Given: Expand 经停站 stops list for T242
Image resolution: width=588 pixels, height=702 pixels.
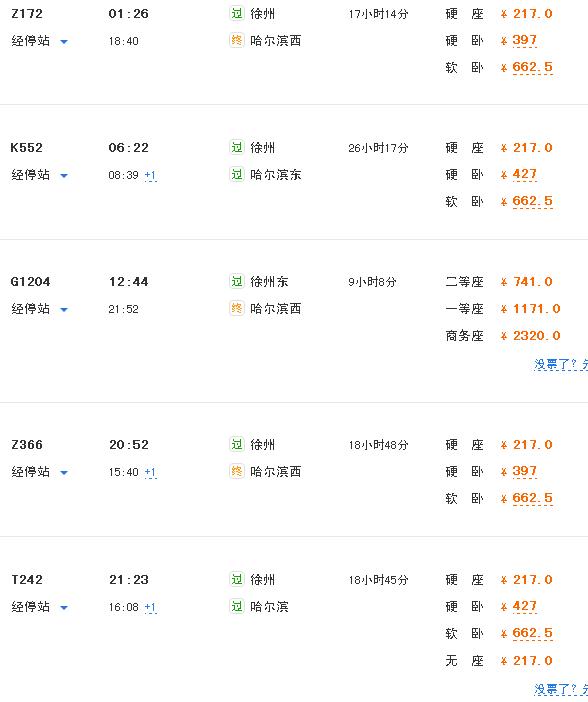Looking at the screenshot, I should point(39,607).
